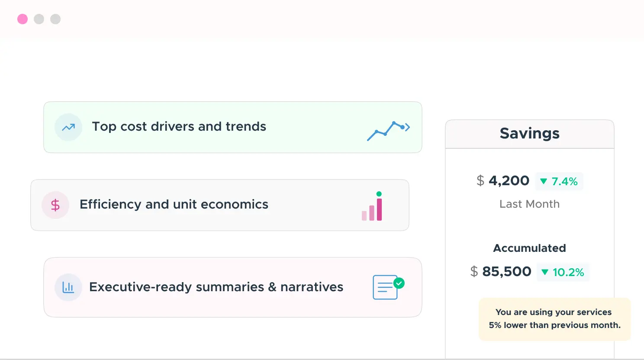Click the pink bar chart graphic
Screen dimensions: 644x360
coord(372,208)
